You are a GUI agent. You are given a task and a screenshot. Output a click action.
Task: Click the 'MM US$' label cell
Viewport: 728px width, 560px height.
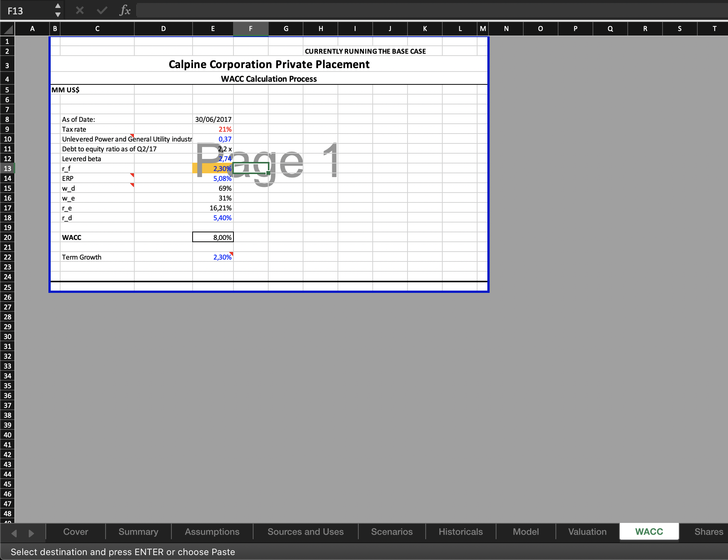pos(65,90)
